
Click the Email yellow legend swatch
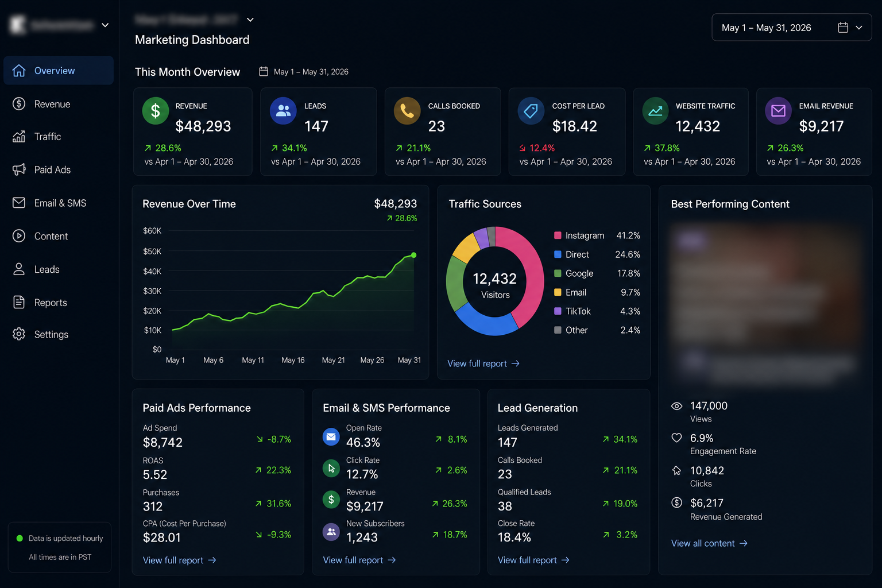tap(558, 292)
